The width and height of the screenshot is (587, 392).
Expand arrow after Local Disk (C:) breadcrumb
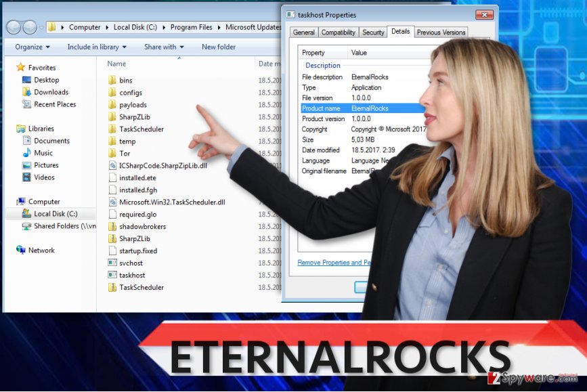164,27
